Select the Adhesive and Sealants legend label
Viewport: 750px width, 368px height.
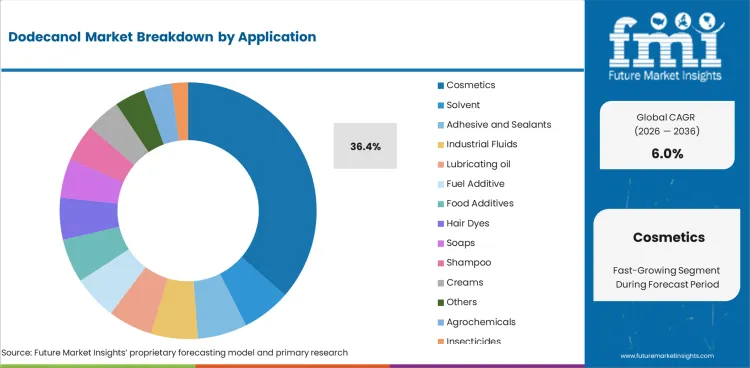pos(499,124)
